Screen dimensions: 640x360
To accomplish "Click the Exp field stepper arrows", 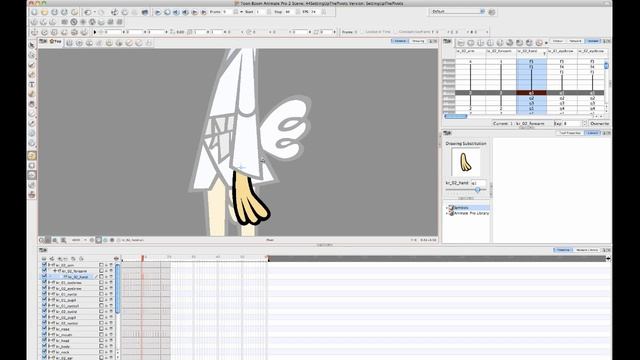I will point(584,123).
